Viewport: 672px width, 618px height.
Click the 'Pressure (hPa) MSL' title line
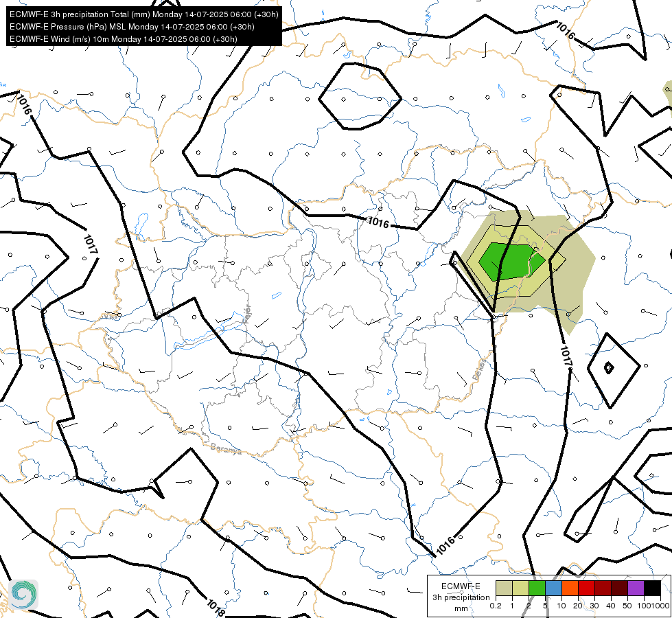tap(132, 27)
